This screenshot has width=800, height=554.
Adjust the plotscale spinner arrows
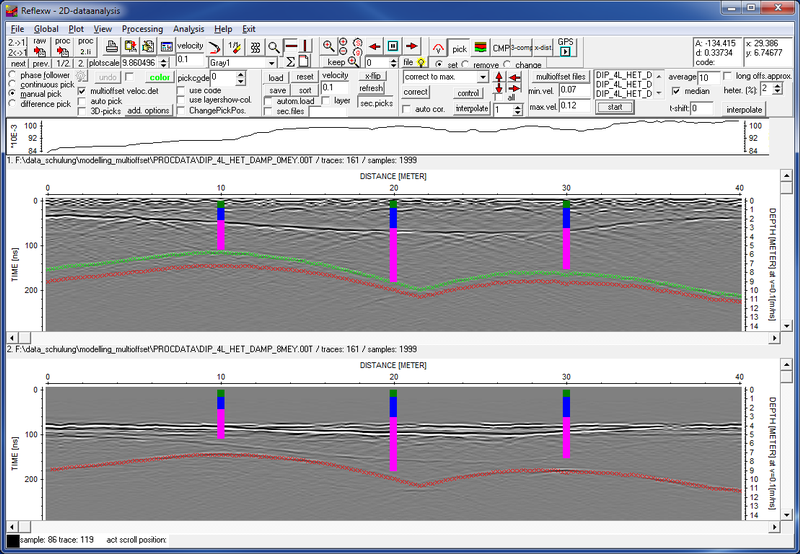click(163, 62)
